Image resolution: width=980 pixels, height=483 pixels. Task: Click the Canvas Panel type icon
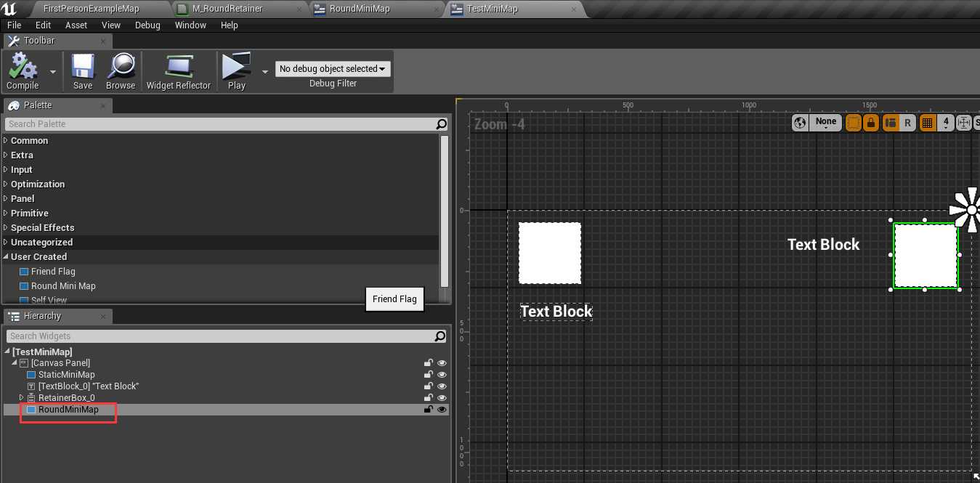24,363
